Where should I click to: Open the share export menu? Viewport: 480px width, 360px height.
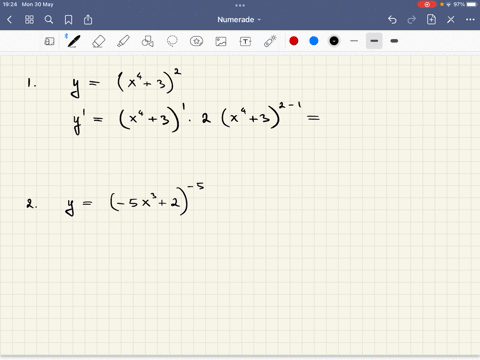pos(88,20)
